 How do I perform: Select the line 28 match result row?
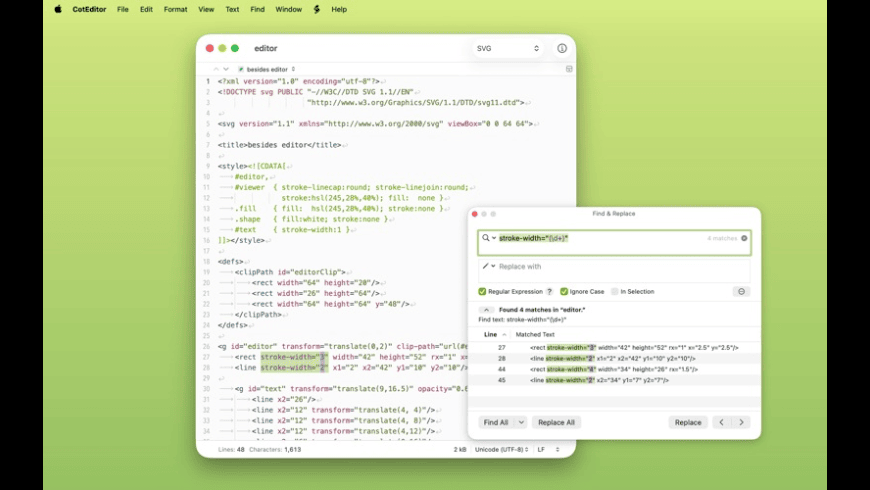pos(614,358)
